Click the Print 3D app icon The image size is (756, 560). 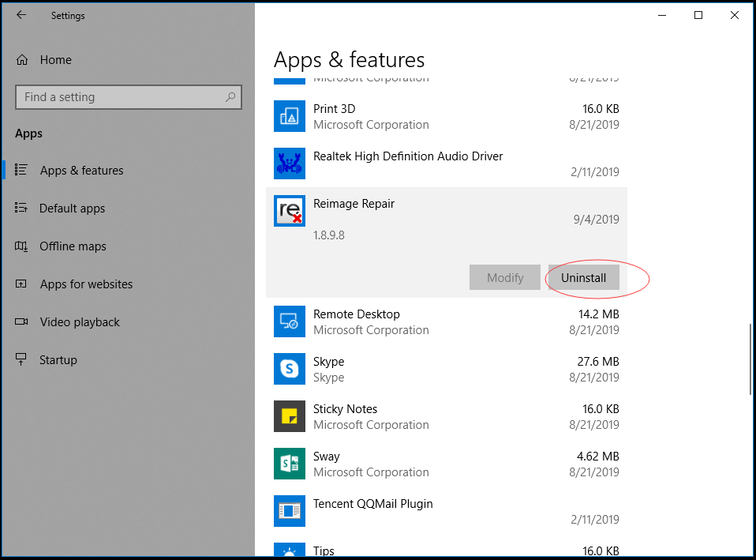point(290,116)
